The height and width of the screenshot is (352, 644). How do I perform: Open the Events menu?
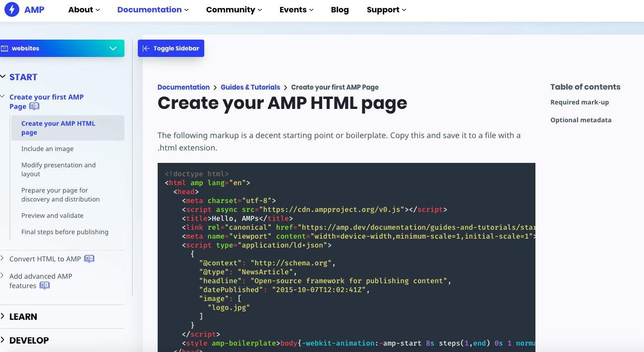point(296,10)
